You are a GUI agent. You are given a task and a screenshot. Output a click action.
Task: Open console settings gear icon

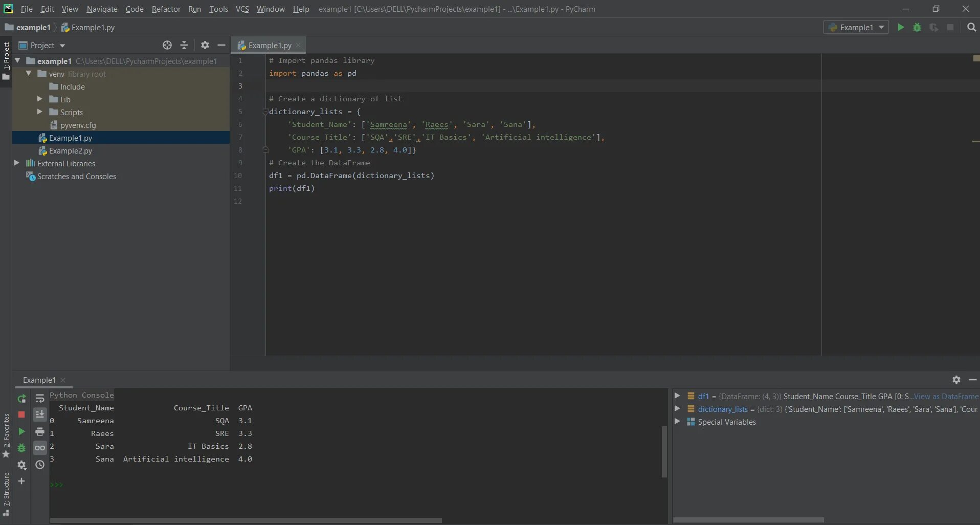click(x=21, y=465)
